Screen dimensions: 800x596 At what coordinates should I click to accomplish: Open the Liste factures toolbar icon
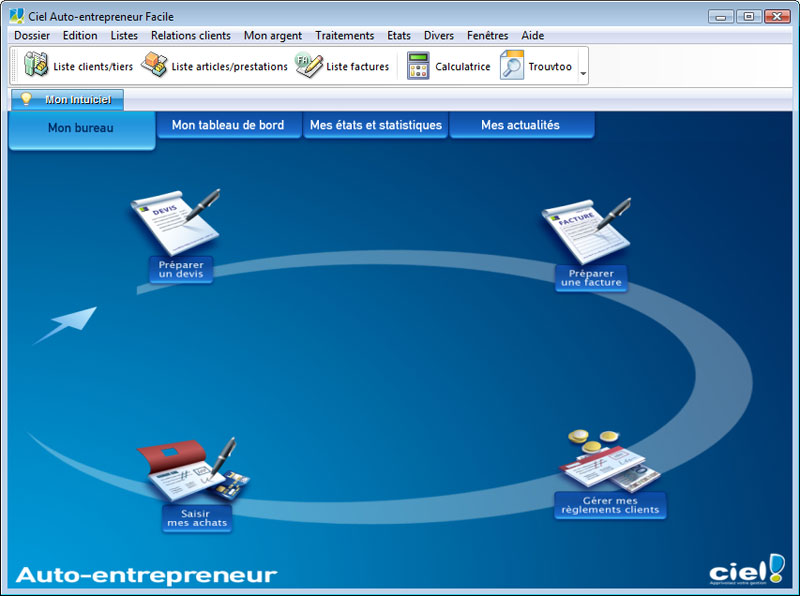point(309,65)
